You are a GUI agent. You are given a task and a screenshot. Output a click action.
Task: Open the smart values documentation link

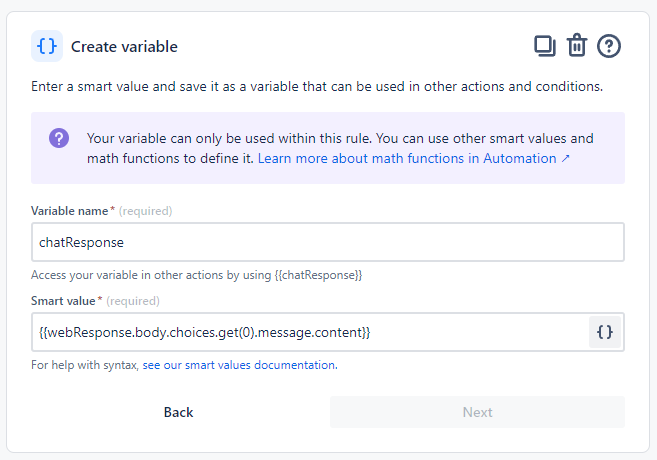tap(239, 365)
